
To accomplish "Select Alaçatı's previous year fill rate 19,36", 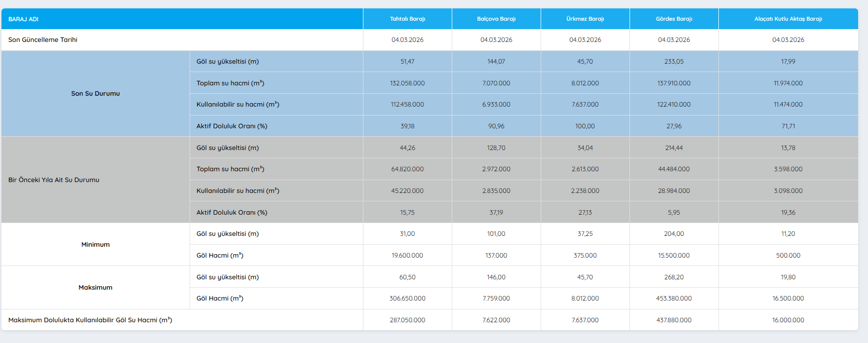I will (788, 213).
